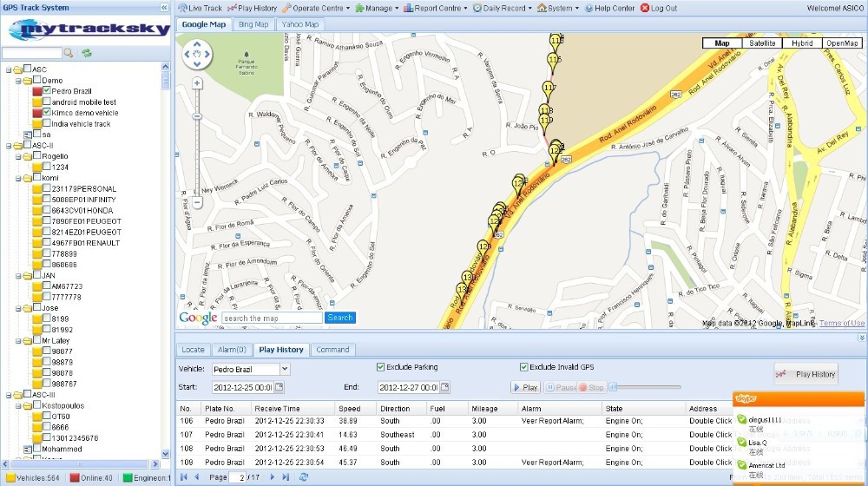868x486 pixels.
Task: Open the Command tab
Action: pos(332,350)
